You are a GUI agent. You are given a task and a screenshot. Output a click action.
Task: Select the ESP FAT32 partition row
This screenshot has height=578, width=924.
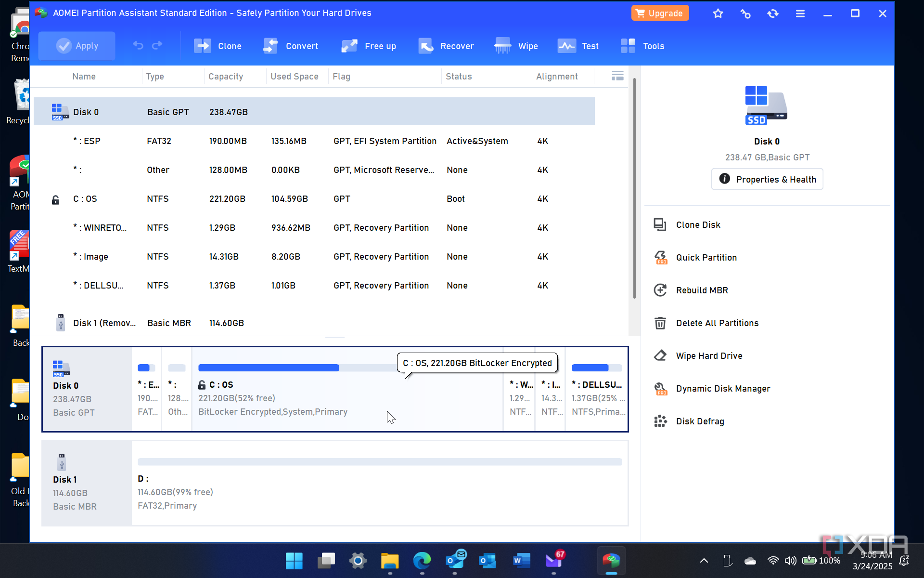point(314,141)
